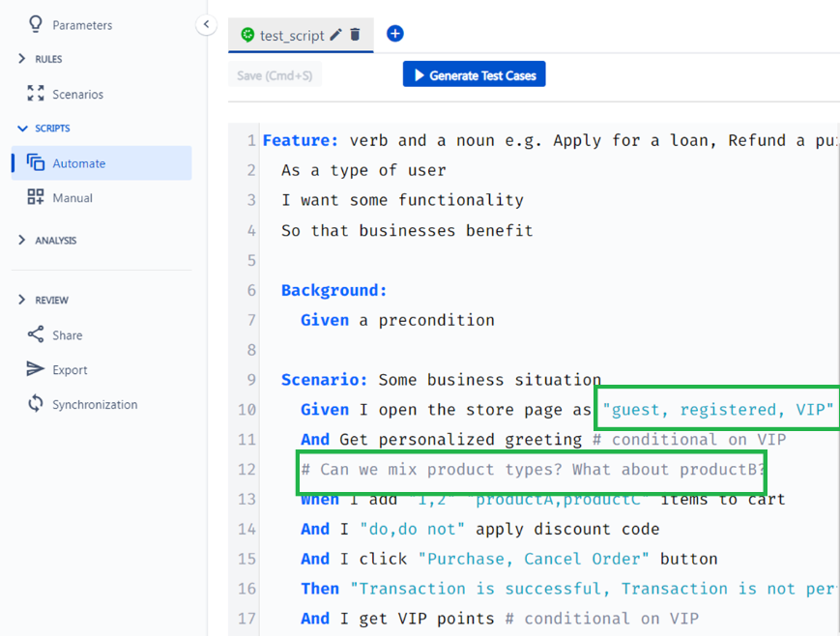Click the Export paper-plane icon

pos(36,368)
